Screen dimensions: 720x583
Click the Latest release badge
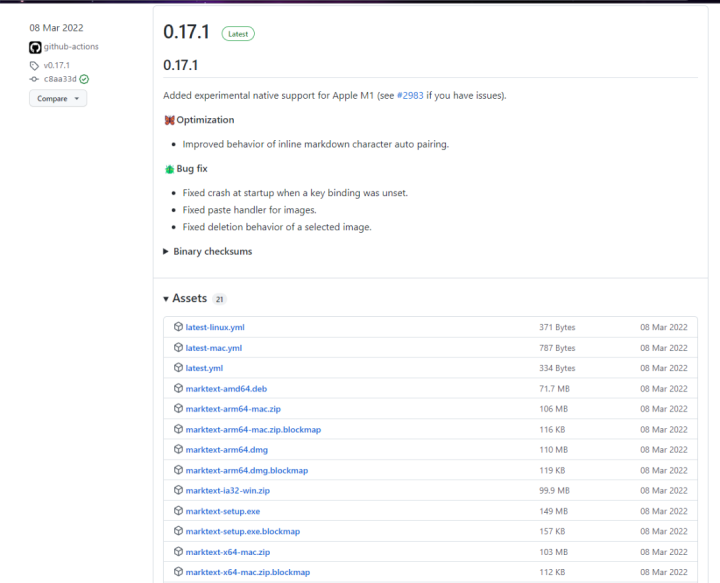pos(238,34)
